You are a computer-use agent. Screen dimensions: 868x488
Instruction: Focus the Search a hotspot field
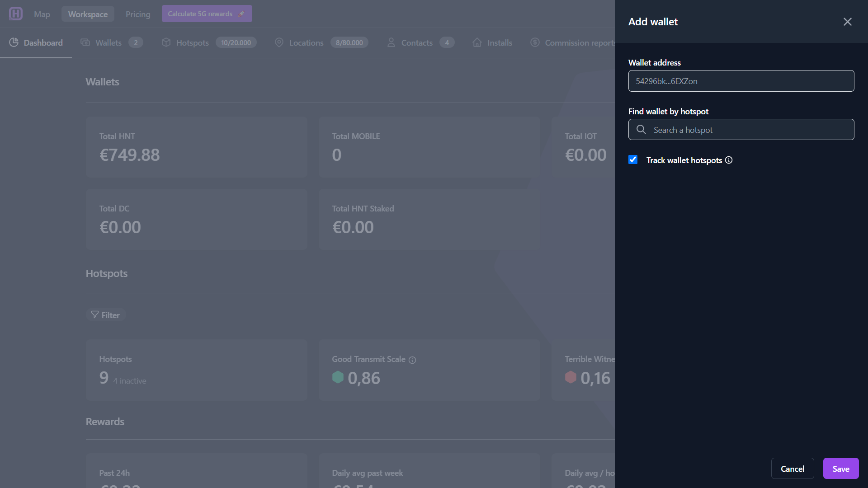(x=741, y=130)
